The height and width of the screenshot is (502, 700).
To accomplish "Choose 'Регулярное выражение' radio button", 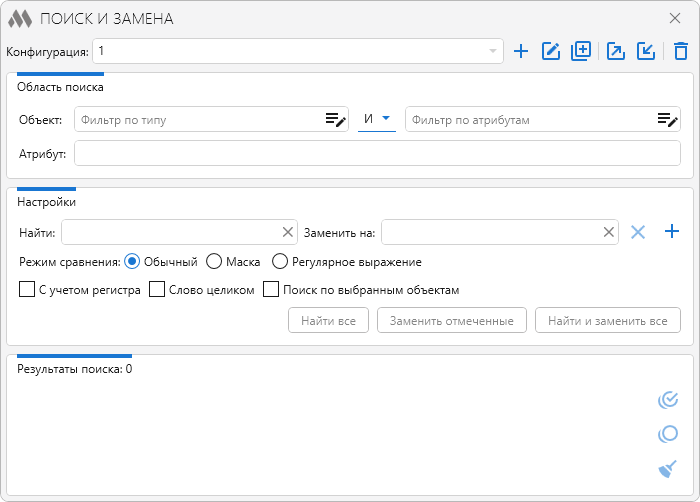I will [x=280, y=262].
